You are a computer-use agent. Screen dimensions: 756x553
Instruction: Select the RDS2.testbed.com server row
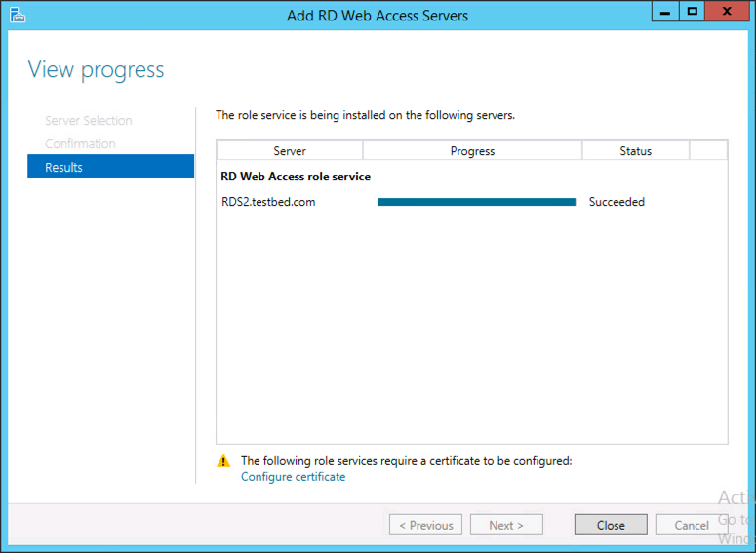tap(472, 202)
